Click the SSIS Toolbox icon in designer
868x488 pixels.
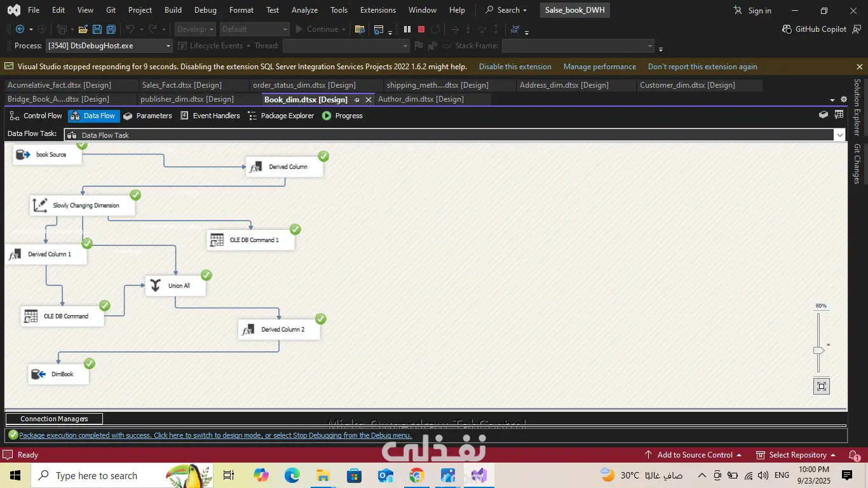(824, 115)
